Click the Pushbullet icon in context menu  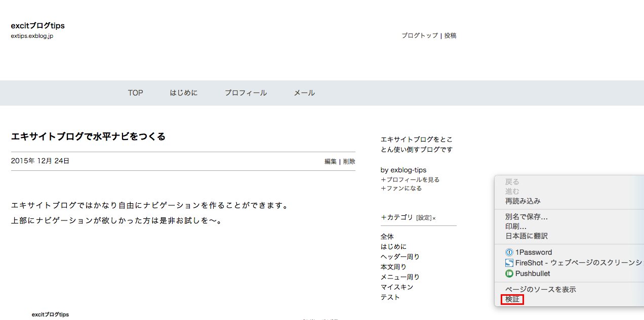click(x=509, y=273)
